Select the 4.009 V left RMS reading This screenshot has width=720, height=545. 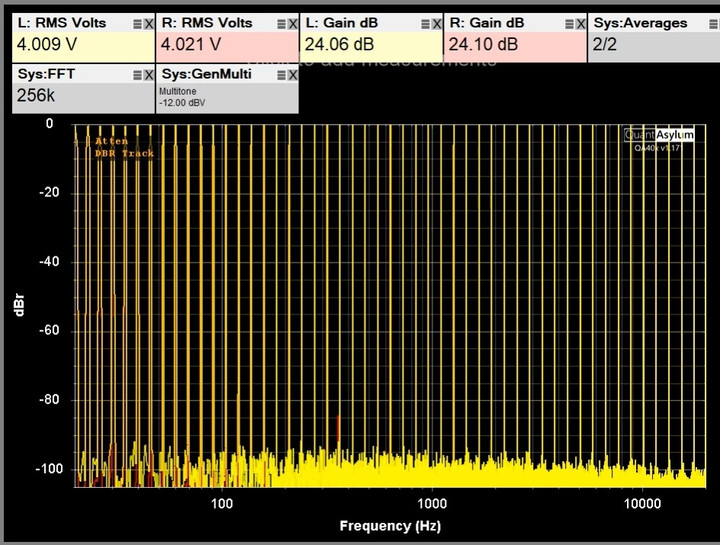pyautogui.click(x=47, y=45)
